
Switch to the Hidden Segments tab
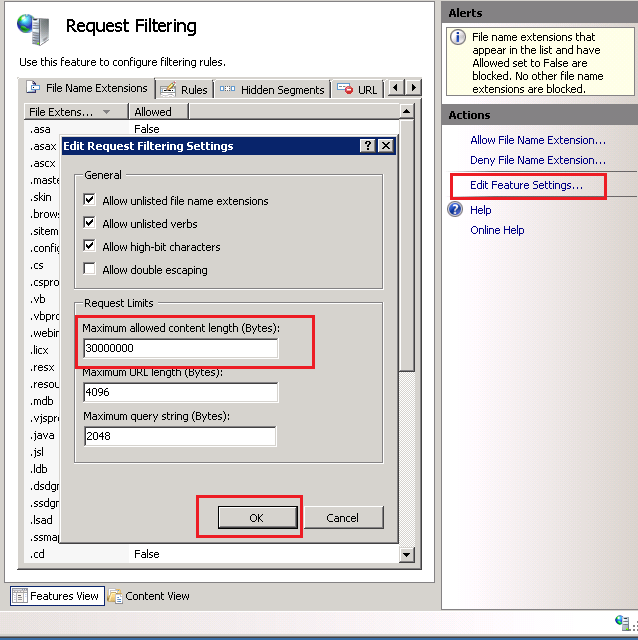pos(273,89)
